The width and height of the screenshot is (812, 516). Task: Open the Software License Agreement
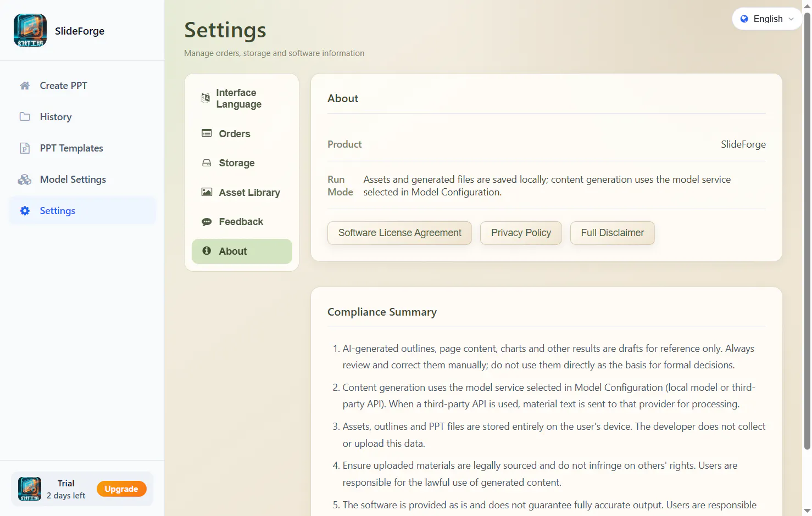[x=399, y=233]
